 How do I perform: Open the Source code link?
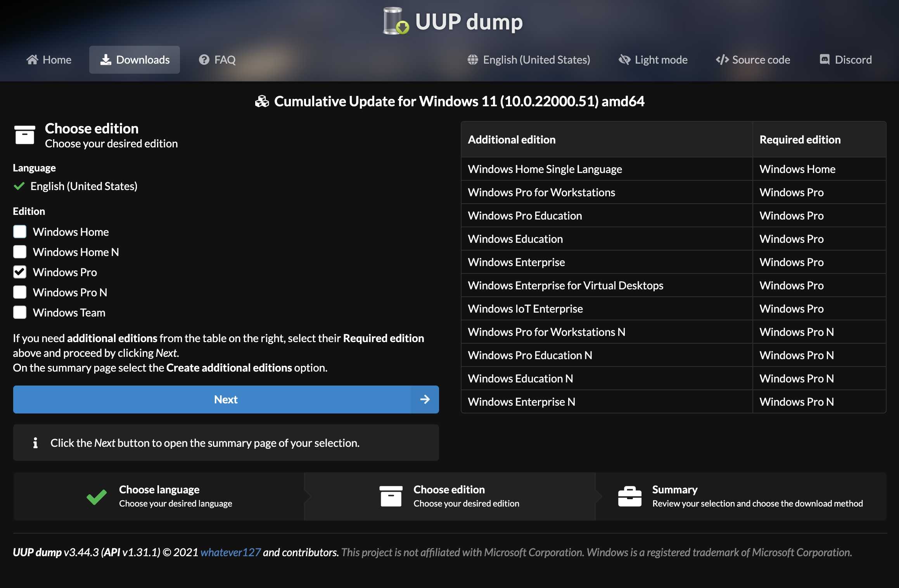pyautogui.click(x=753, y=60)
